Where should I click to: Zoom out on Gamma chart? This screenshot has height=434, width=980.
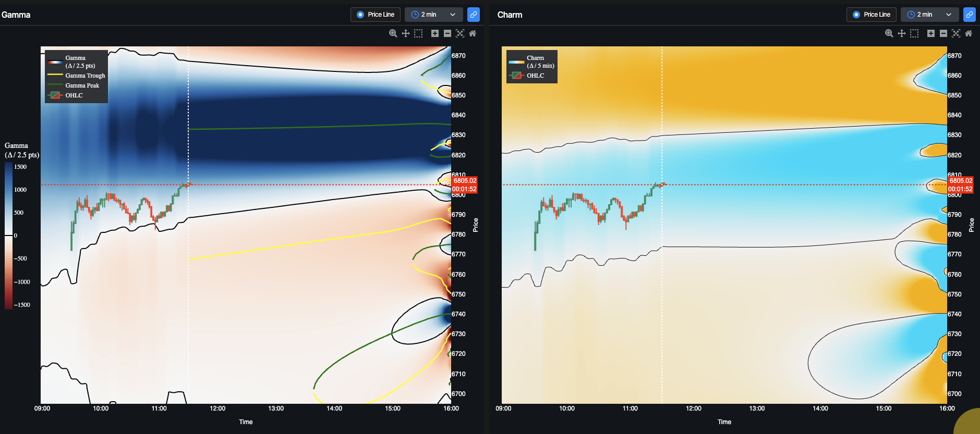[447, 33]
